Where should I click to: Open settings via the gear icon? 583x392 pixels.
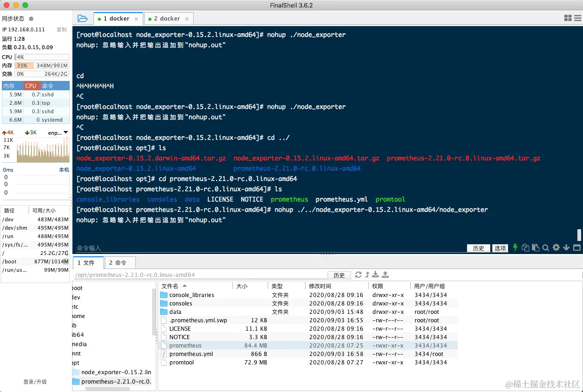coord(555,247)
